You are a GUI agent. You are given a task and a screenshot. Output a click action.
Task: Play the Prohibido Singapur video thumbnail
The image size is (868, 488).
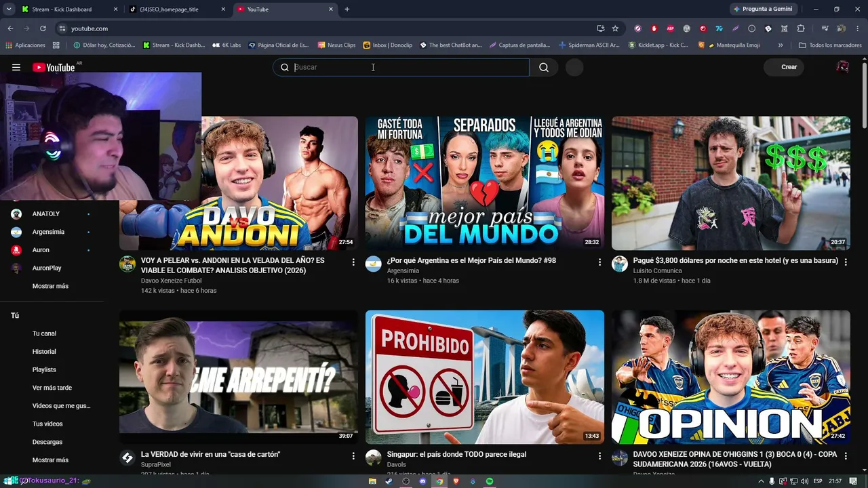tap(485, 377)
